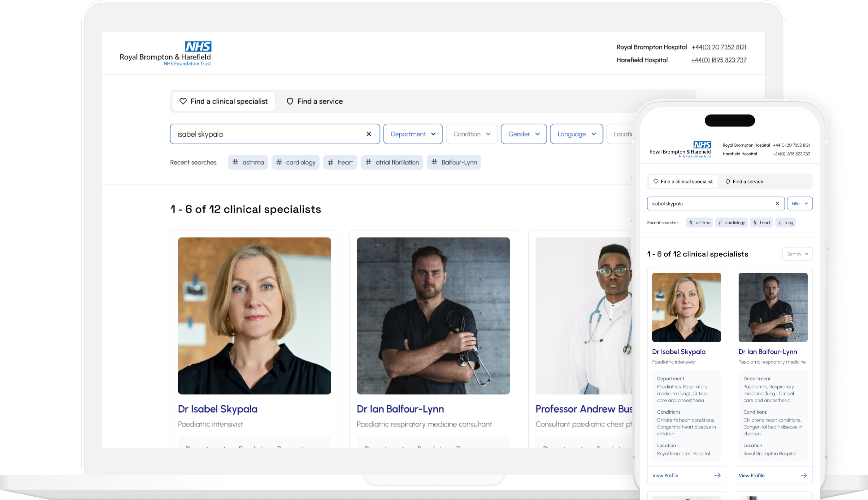Open the mobile Filter dropdown
This screenshot has width=868, height=500.
pyautogui.click(x=799, y=204)
